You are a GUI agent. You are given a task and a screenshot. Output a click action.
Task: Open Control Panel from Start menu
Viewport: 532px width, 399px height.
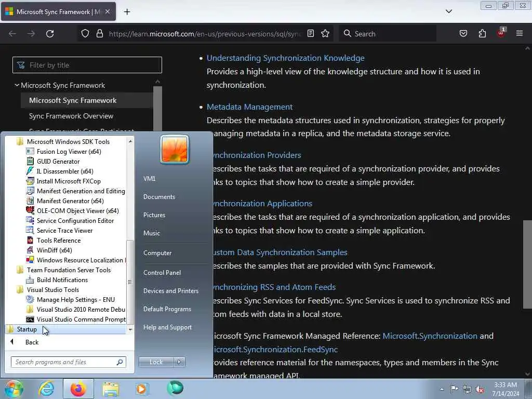[162, 272]
